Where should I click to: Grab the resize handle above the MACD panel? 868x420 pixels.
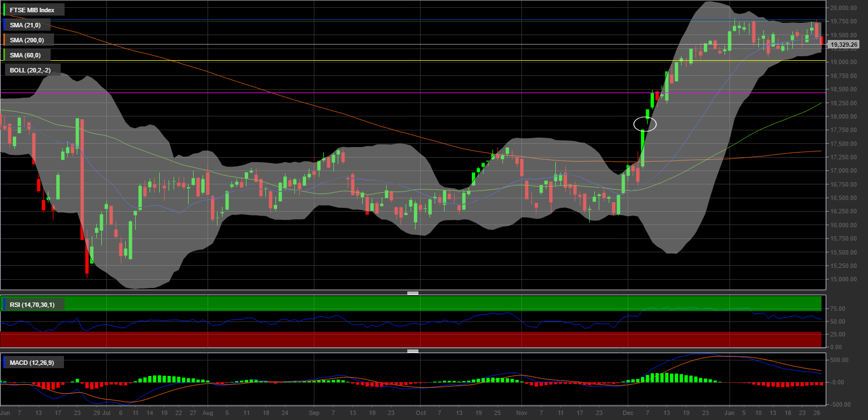tap(412, 351)
